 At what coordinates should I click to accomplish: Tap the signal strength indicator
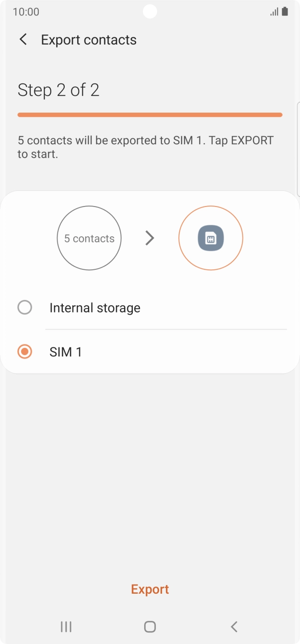[274, 11]
